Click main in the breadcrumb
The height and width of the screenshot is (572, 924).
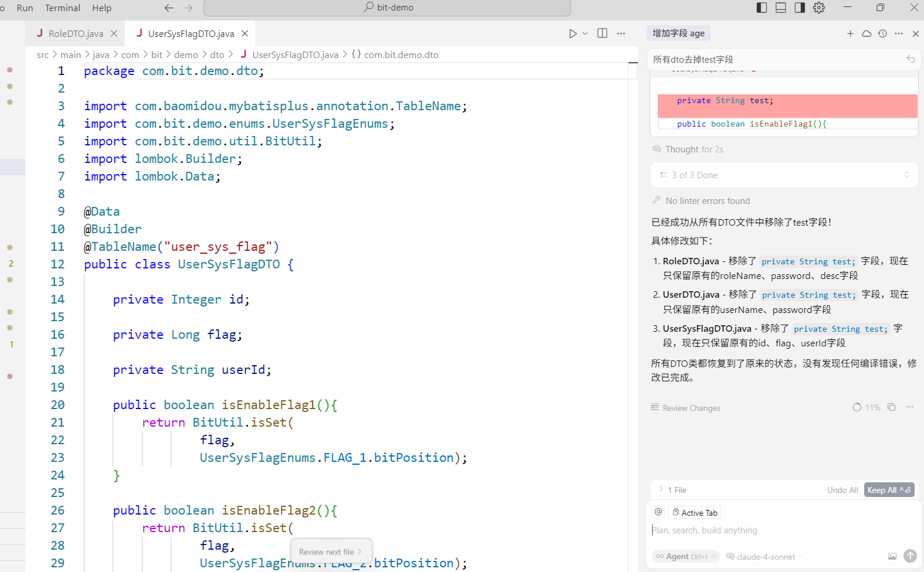click(70, 55)
